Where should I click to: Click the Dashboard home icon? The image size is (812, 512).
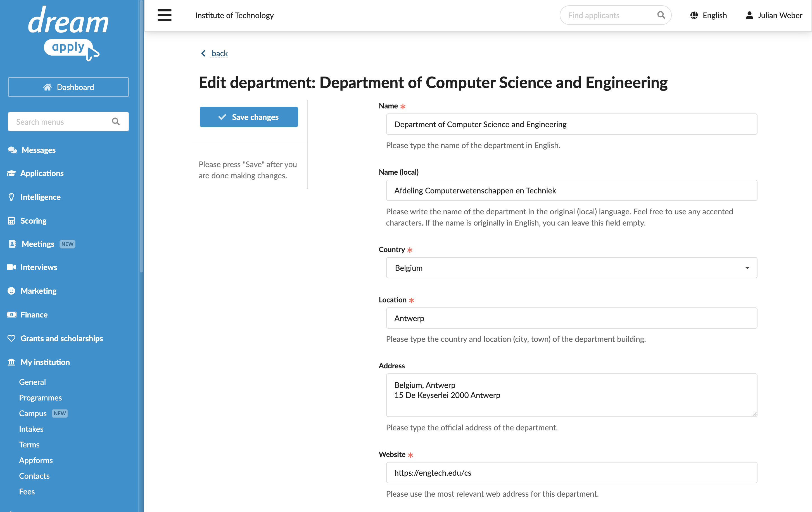(x=47, y=87)
